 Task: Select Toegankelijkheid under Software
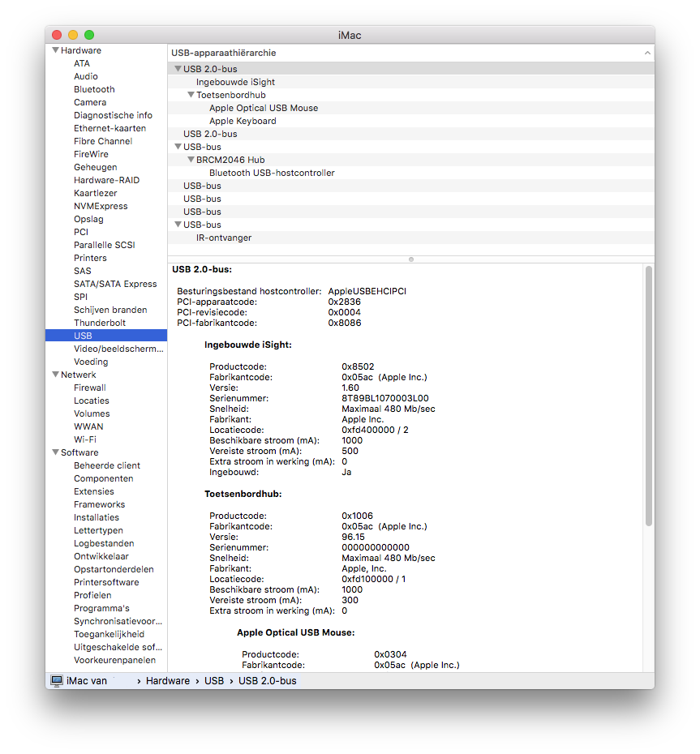[109, 634]
